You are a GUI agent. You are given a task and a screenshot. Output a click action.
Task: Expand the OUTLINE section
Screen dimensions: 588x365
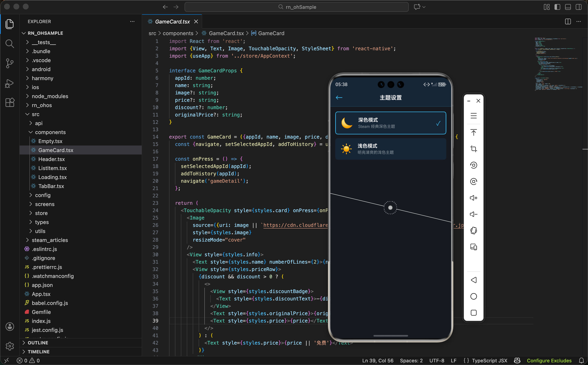coord(38,343)
